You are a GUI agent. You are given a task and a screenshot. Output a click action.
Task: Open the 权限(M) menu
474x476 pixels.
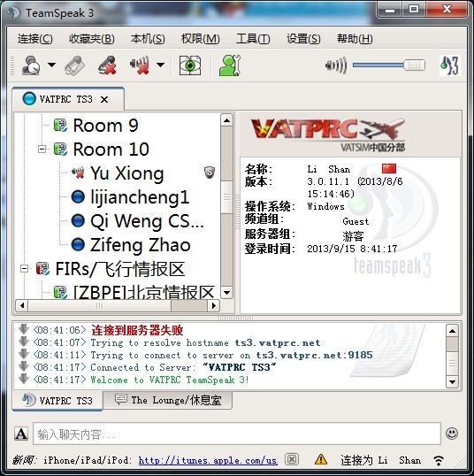click(200, 39)
